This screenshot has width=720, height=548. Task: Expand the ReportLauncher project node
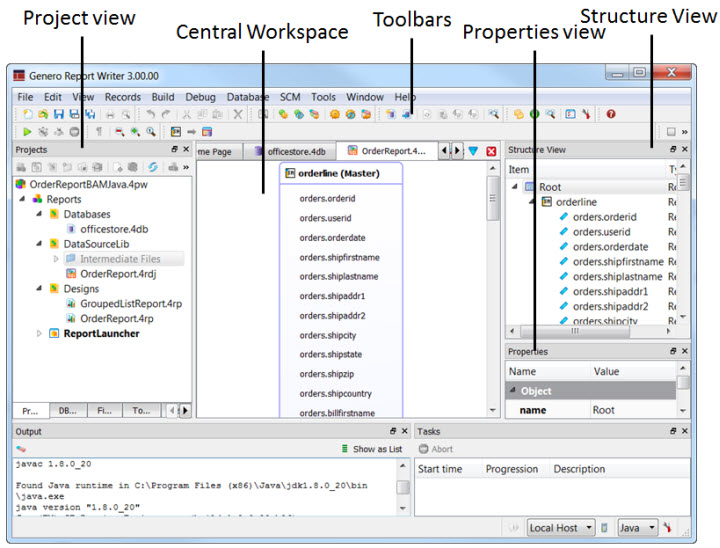point(39,333)
